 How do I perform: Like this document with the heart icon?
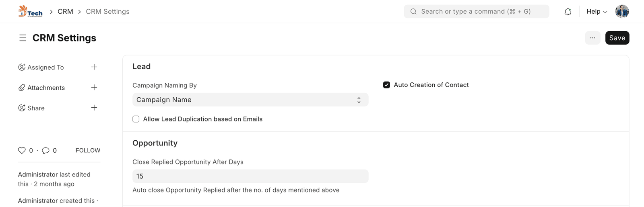(x=22, y=150)
